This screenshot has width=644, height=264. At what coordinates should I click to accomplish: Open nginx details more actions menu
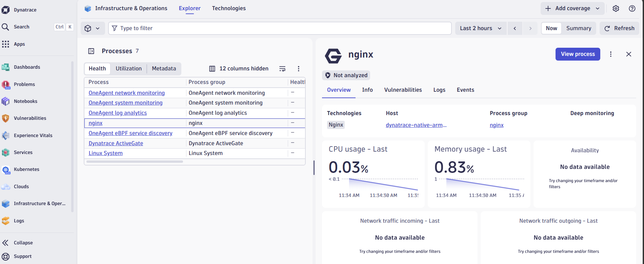611,54
